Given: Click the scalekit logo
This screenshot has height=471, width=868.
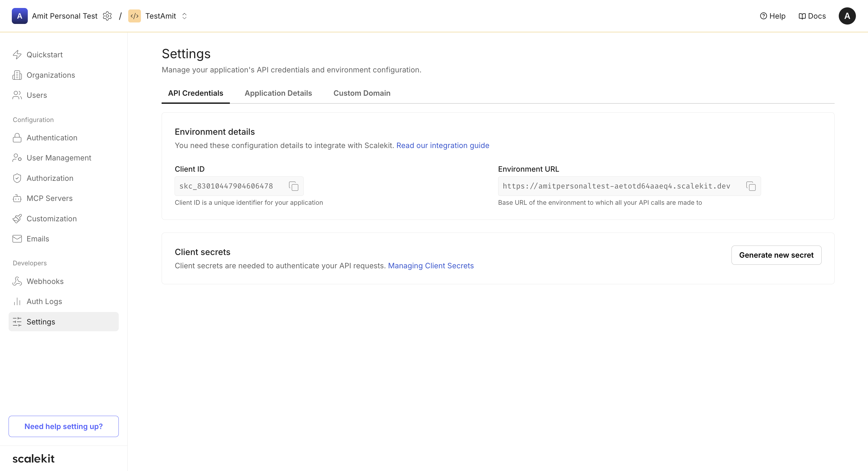Looking at the screenshot, I should [x=33, y=458].
